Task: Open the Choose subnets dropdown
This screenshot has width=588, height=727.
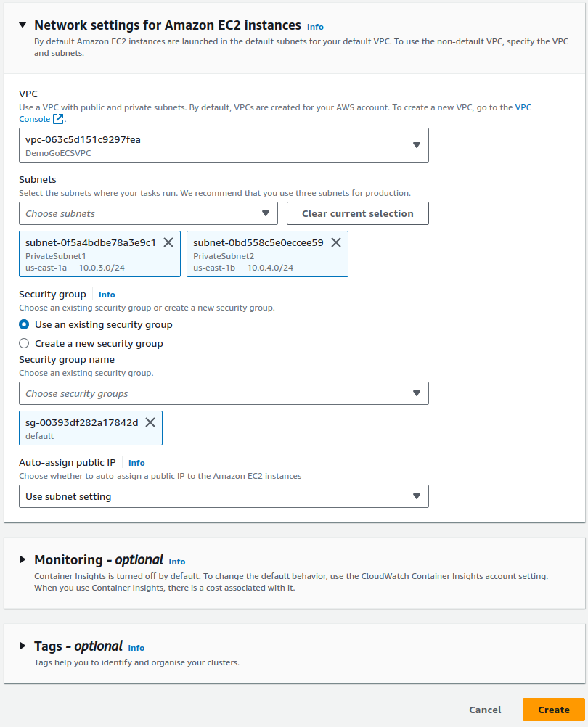Action: pyautogui.click(x=148, y=213)
